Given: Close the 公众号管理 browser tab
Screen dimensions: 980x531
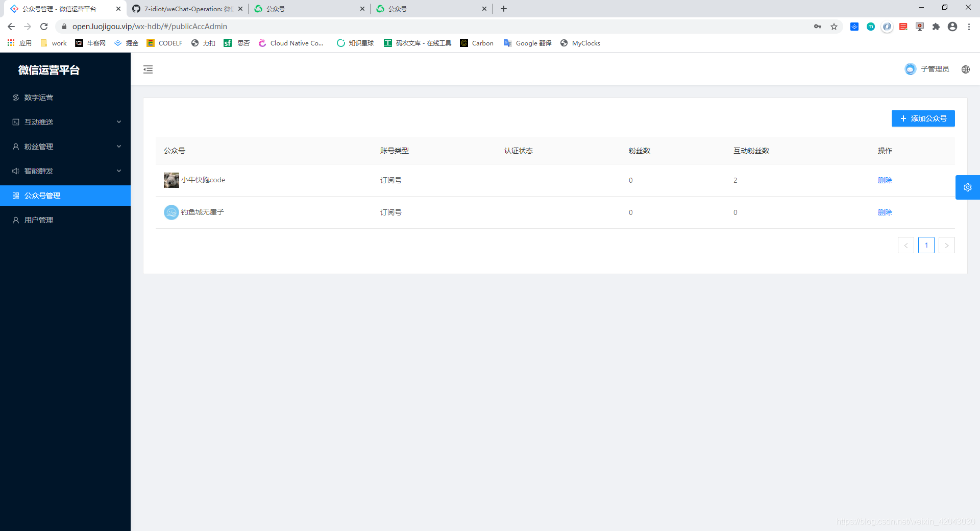Looking at the screenshot, I should point(118,9).
